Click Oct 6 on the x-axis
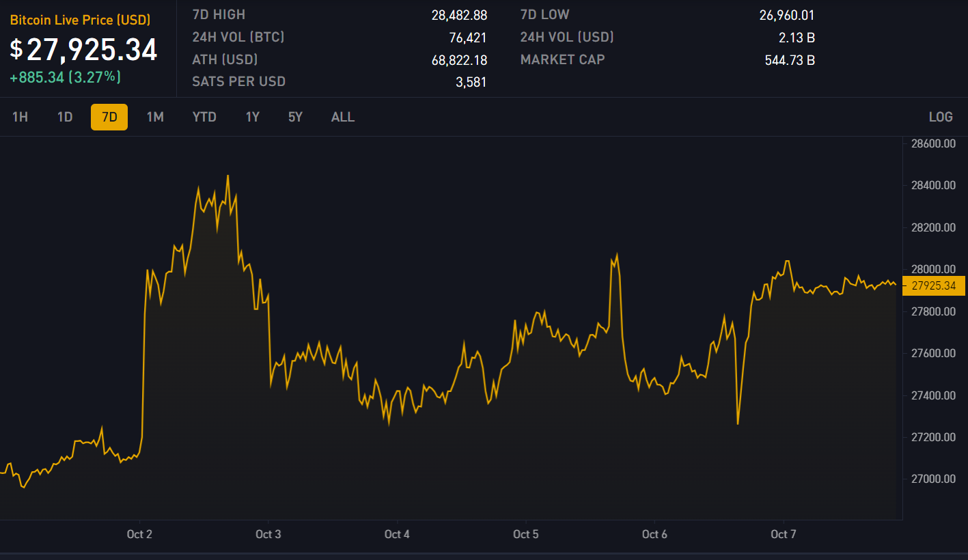The height and width of the screenshot is (560, 968). coord(654,534)
